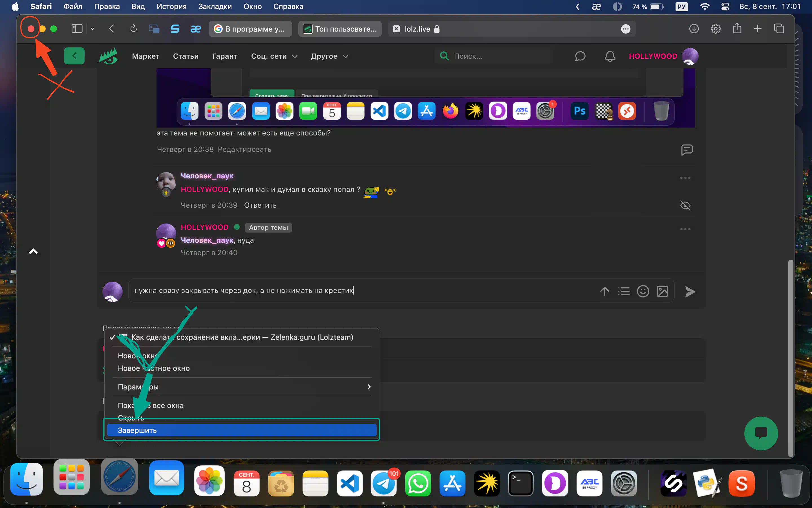This screenshot has width=812, height=508.
Task: Open the tab group dropdown arrow
Action: coord(92,29)
